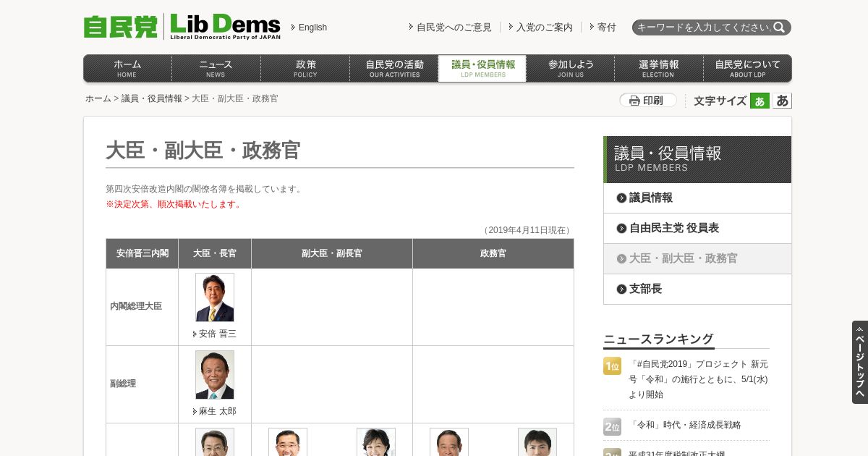Select the larger 文字サイズ あ button

[x=782, y=101]
